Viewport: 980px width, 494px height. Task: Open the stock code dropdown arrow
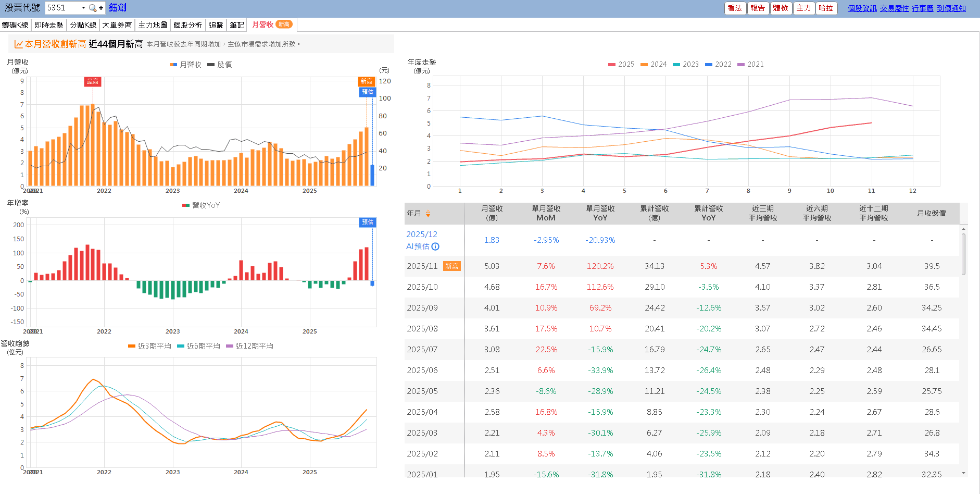[83, 8]
